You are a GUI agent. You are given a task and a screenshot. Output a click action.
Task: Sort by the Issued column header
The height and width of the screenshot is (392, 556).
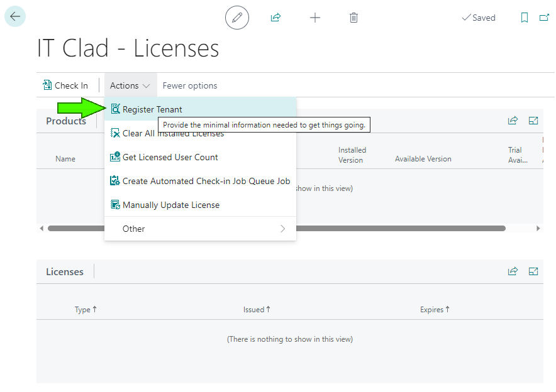(257, 310)
